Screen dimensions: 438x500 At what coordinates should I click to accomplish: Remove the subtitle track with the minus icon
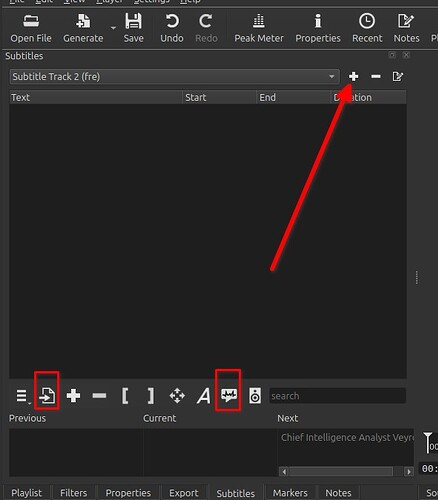(376, 77)
